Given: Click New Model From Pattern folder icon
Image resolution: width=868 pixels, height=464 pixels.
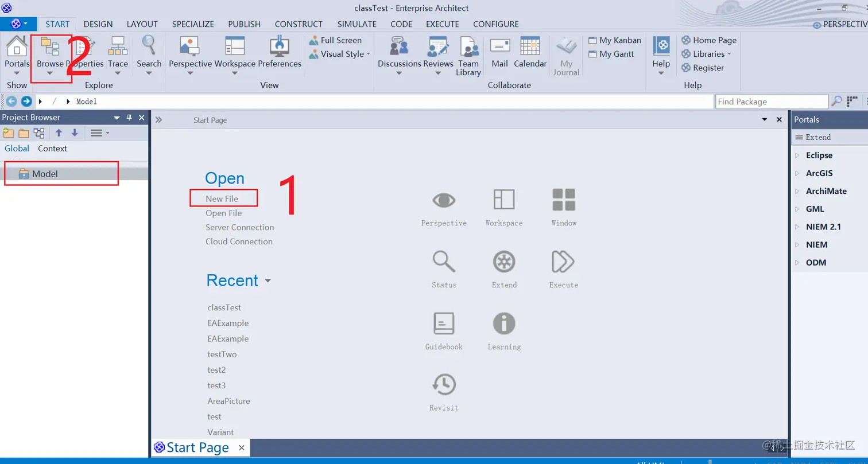Looking at the screenshot, I should [x=9, y=133].
